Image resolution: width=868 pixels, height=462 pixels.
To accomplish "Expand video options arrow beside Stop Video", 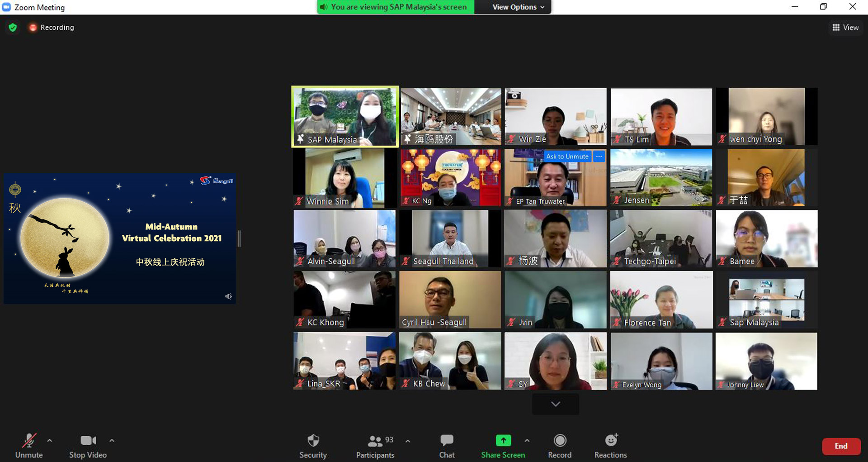I will click(112, 440).
